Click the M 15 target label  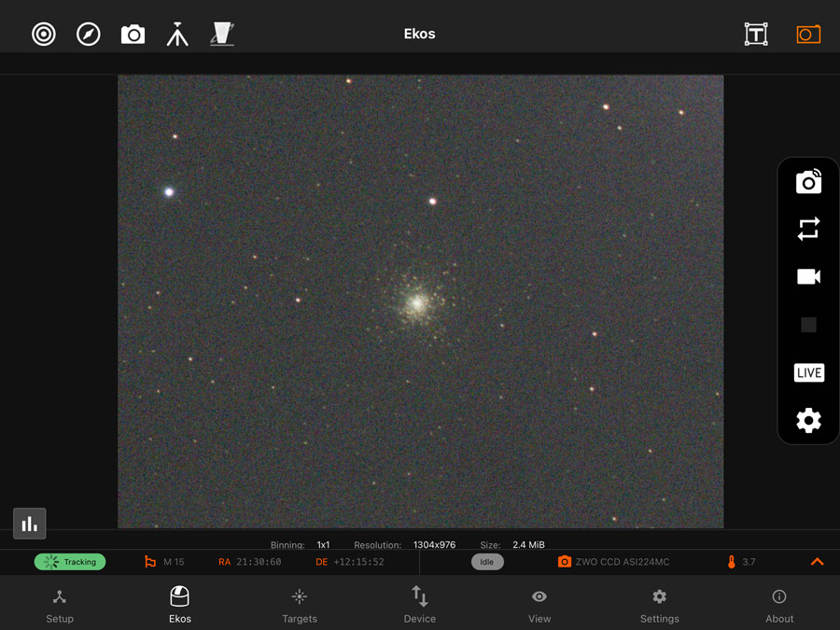click(173, 562)
